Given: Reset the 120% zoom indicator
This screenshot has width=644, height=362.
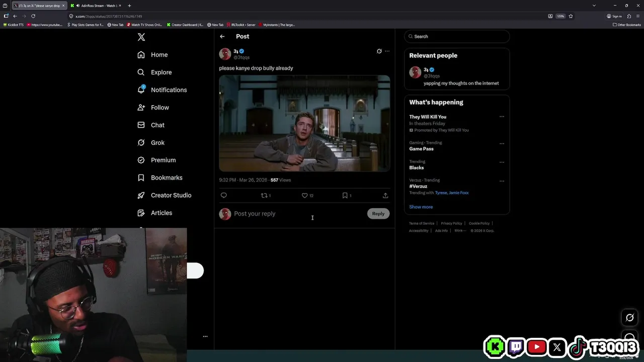Looking at the screenshot, I should 560,16.
